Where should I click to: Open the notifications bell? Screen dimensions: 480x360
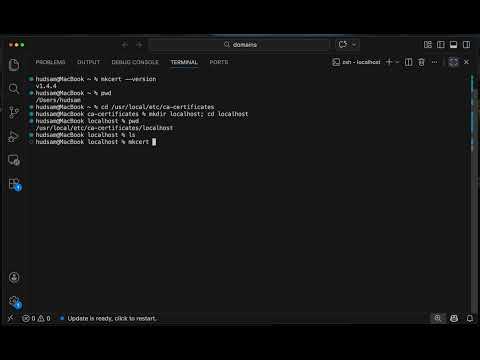(x=470, y=318)
